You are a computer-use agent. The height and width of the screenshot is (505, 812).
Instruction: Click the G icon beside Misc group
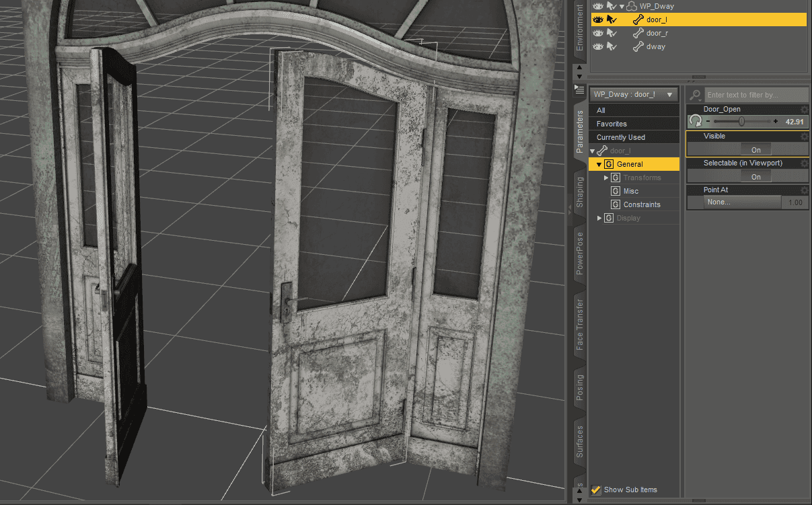pyautogui.click(x=615, y=190)
